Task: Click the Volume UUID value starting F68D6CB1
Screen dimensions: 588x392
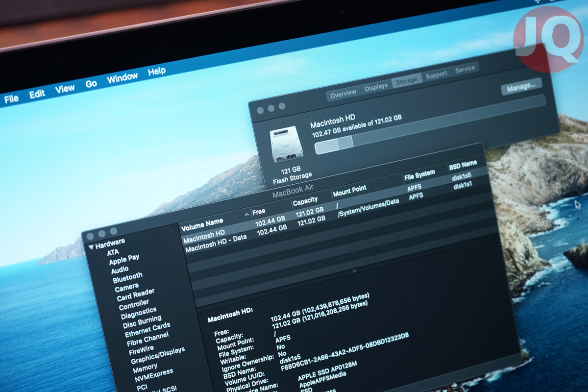Action: [x=344, y=351]
